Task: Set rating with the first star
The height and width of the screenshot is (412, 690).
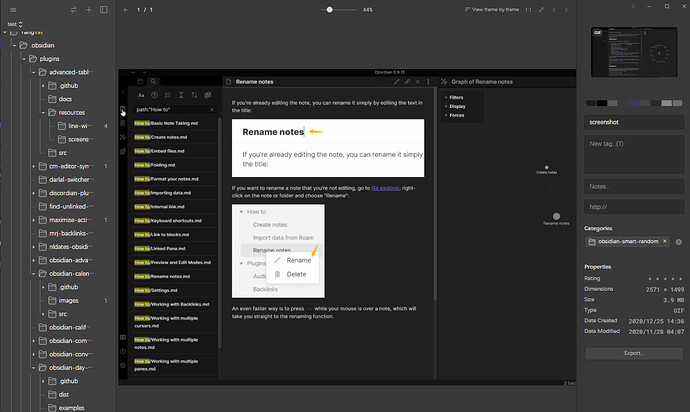Action: pos(650,279)
